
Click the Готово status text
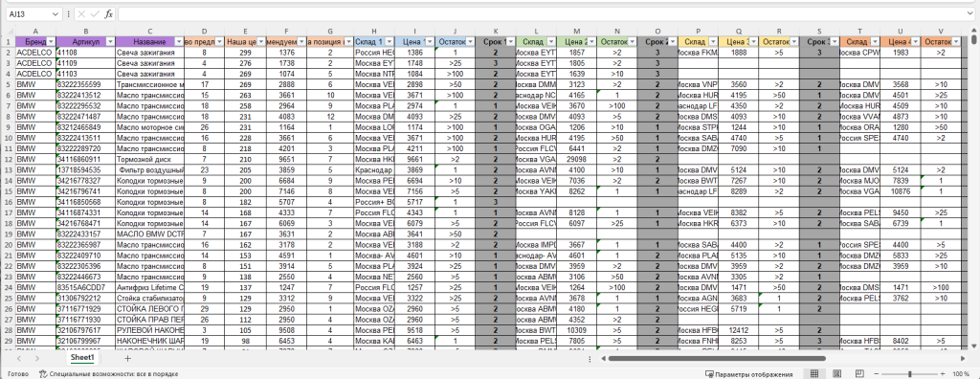pos(17,374)
